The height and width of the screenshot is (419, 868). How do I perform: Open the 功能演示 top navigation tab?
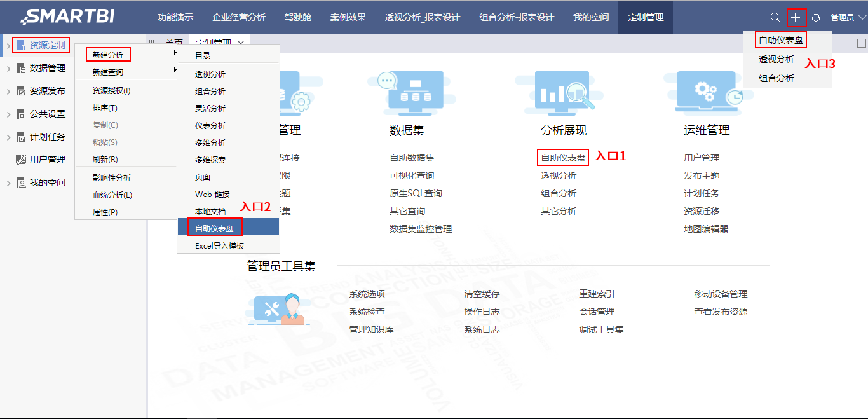click(175, 17)
